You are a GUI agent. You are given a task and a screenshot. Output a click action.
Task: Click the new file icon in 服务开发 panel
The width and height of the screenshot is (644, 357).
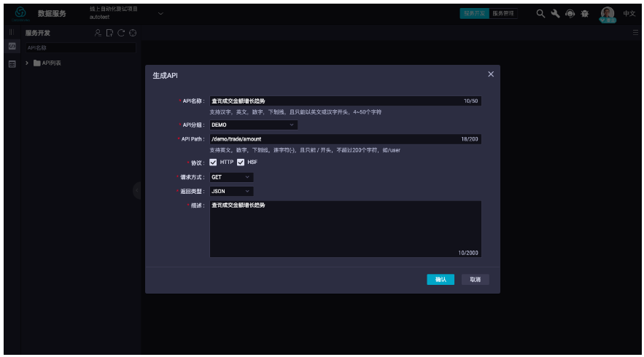109,33
